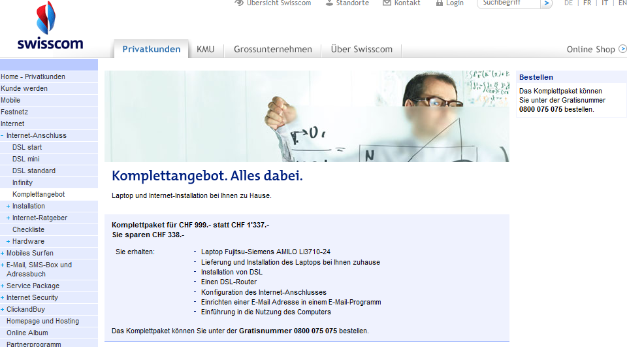Viewport: 644px width, 347px height.
Task: Click Konfiguration des Internet-Anschlusses entry
Action: (x=264, y=292)
